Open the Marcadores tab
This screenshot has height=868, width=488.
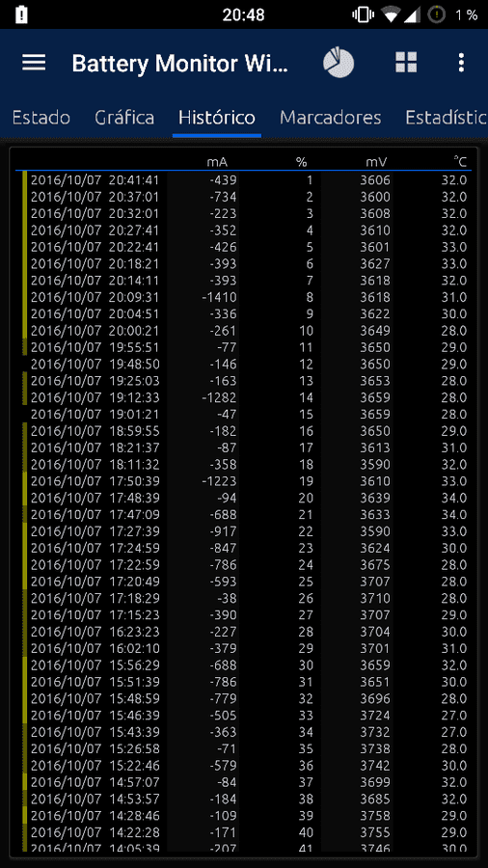coord(330,118)
